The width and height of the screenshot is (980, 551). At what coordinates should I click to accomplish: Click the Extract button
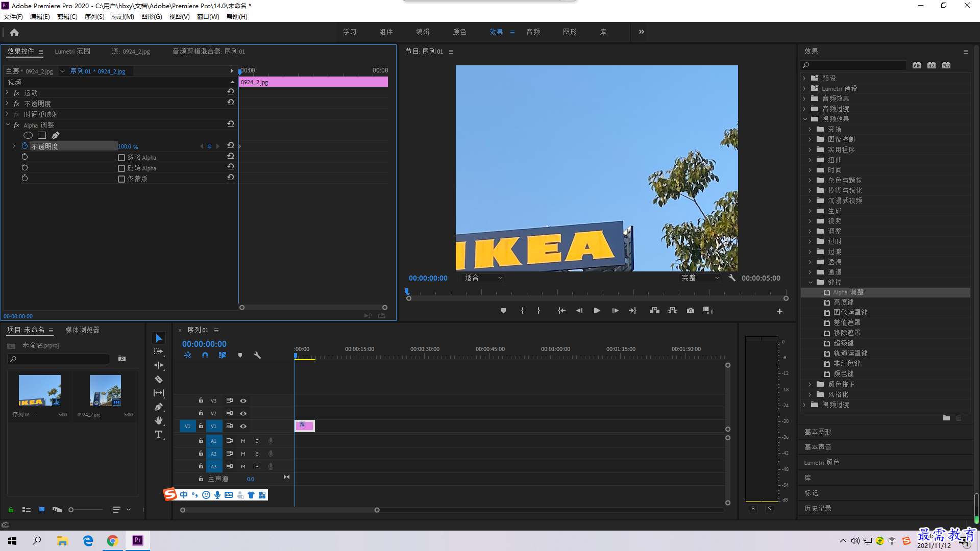(672, 311)
